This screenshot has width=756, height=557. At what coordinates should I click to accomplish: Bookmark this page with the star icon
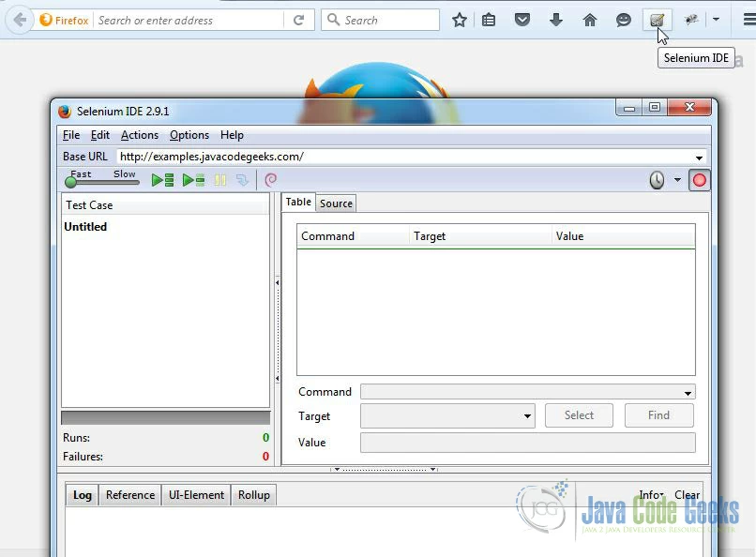(460, 21)
